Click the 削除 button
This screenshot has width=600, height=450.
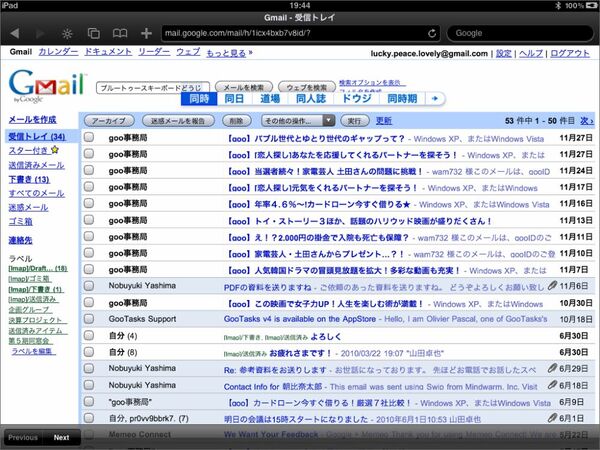pos(236,121)
